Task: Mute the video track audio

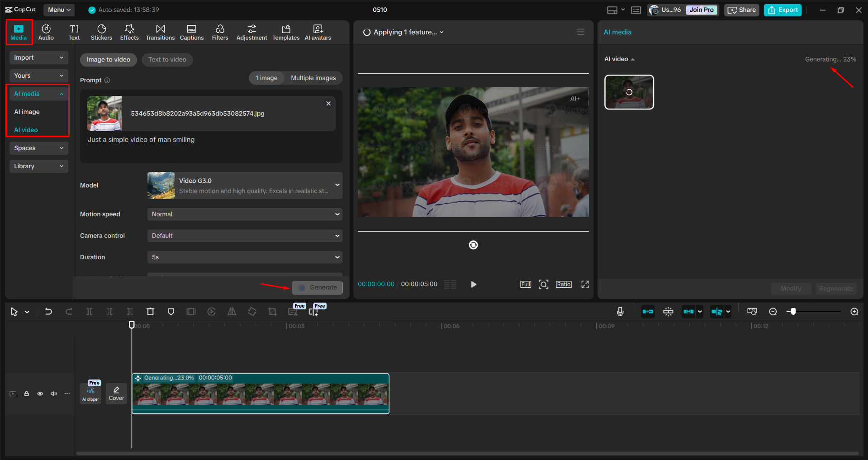Action: point(53,394)
